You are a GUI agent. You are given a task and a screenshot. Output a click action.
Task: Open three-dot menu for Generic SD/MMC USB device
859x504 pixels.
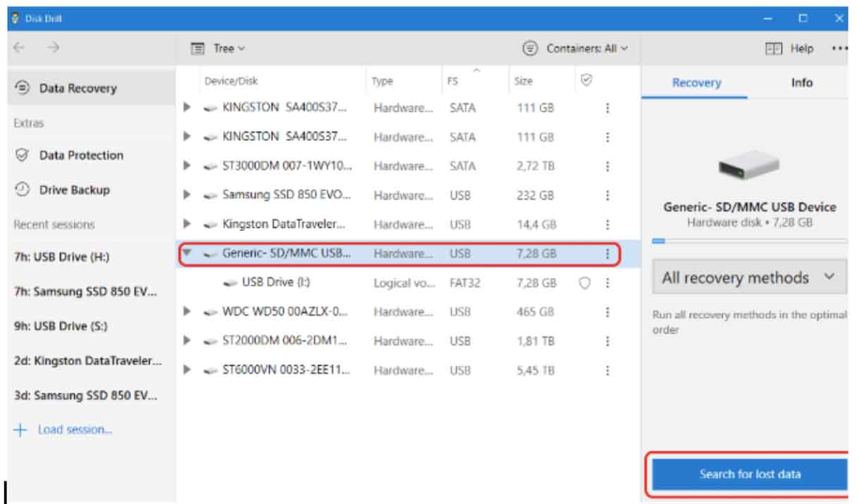607,253
